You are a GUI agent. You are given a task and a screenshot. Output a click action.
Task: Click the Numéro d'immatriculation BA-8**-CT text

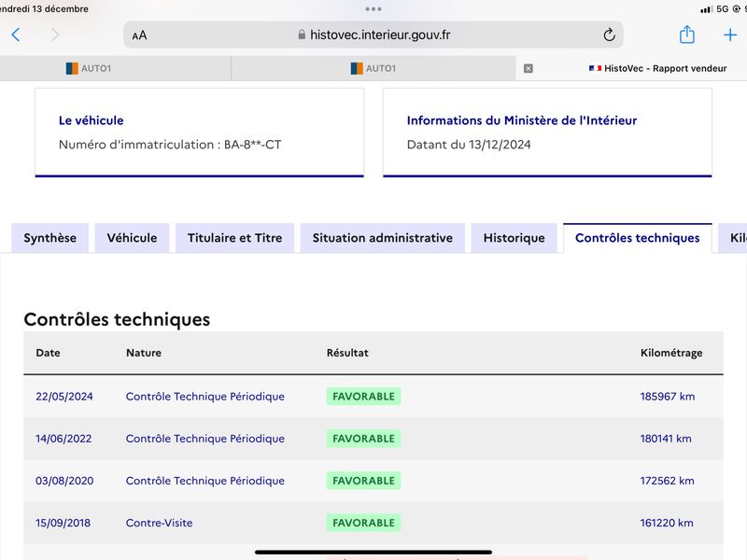170,145
